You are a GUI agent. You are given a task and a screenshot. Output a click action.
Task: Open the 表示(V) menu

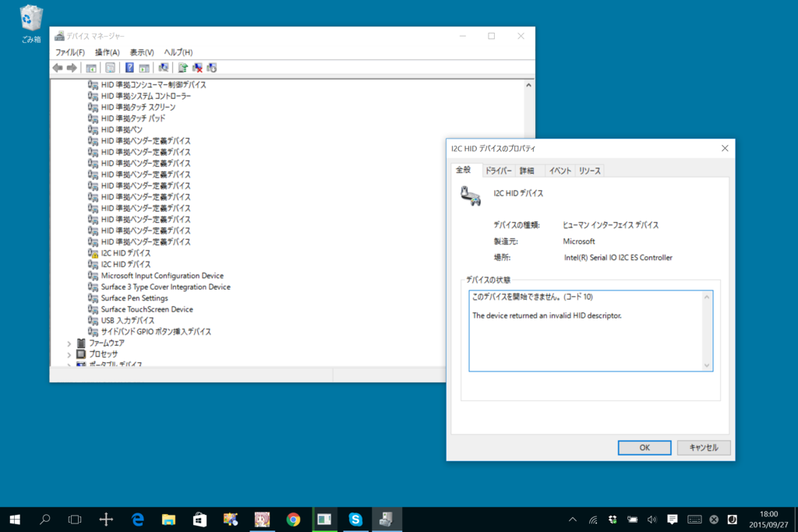pyautogui.click(x=142, y=52)
